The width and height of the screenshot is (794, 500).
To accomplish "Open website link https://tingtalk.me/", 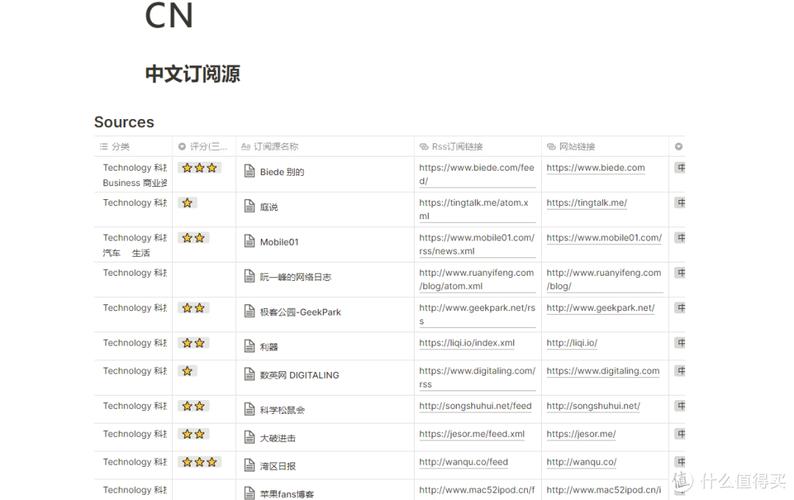I will tap(586, 203).
